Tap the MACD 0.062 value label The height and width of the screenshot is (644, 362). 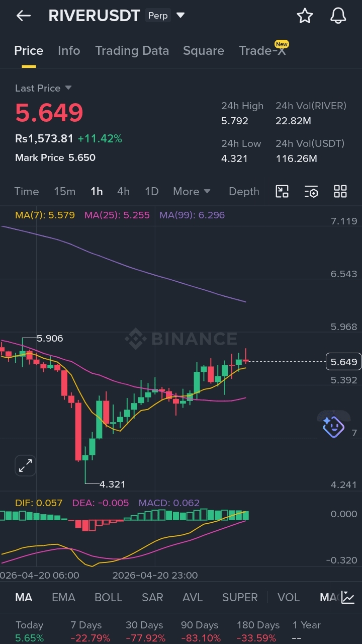169,503
